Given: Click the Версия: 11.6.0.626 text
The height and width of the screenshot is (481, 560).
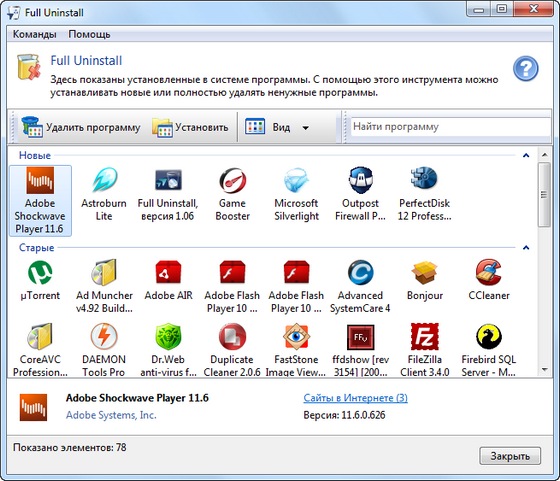Looking at the screenshot, I should coord(344,415).
